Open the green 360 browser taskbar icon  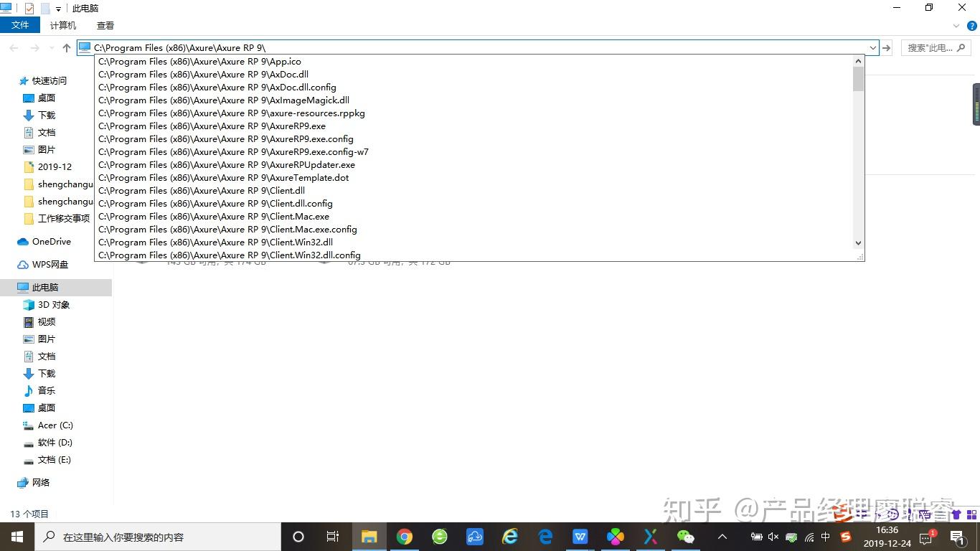(440, 537)
